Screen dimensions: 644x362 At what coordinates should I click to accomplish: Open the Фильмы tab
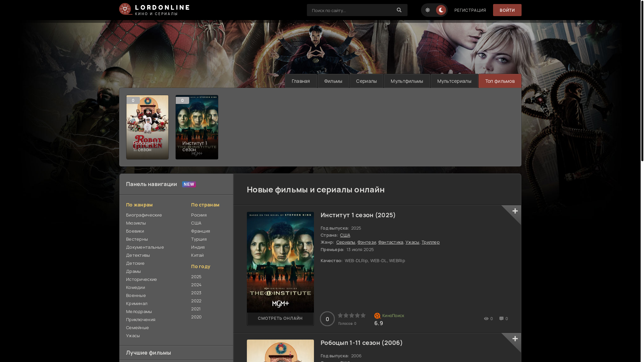(333, 81)
